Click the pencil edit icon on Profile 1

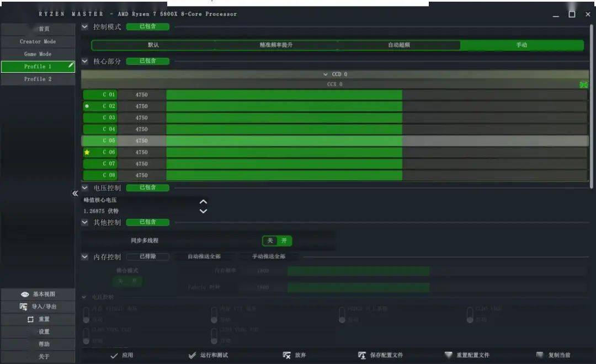(x=71, y=65)
